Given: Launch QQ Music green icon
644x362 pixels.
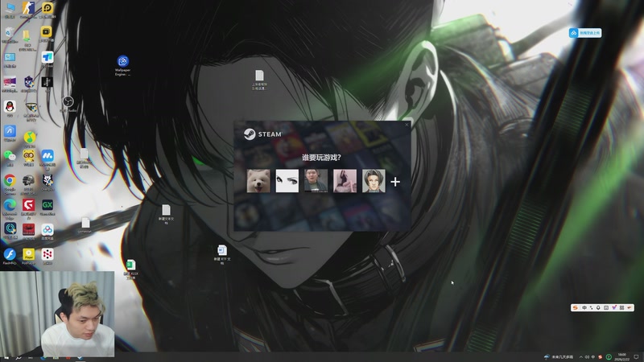Looking at the screenshot, I should (29, 138).
